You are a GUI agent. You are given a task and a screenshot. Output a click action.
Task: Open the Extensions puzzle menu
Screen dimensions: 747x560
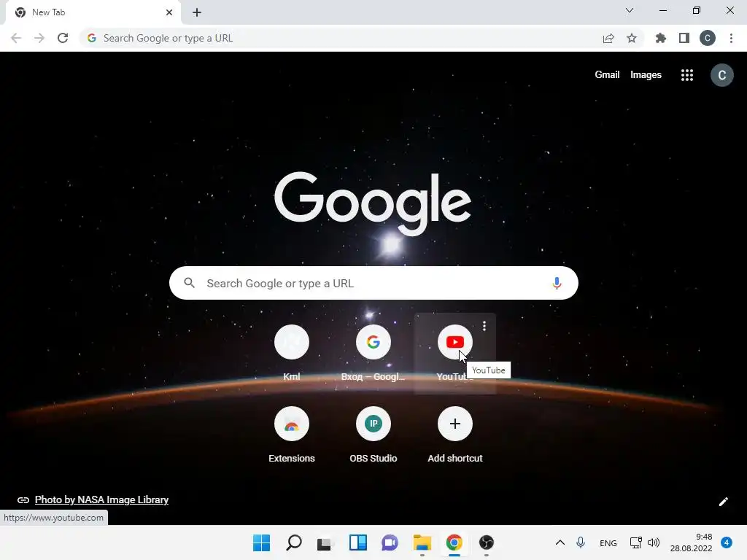pyautogui.click(x=661, y=38)
